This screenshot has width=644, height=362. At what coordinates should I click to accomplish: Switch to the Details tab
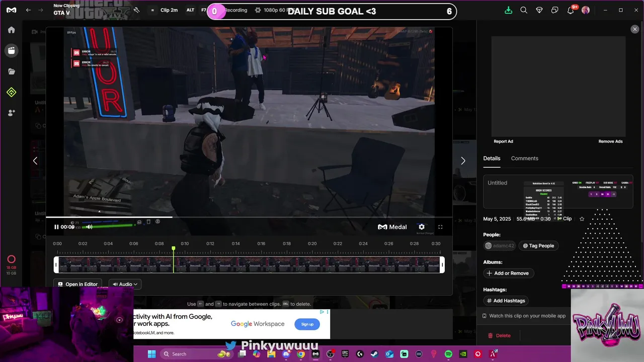(492, 158)
